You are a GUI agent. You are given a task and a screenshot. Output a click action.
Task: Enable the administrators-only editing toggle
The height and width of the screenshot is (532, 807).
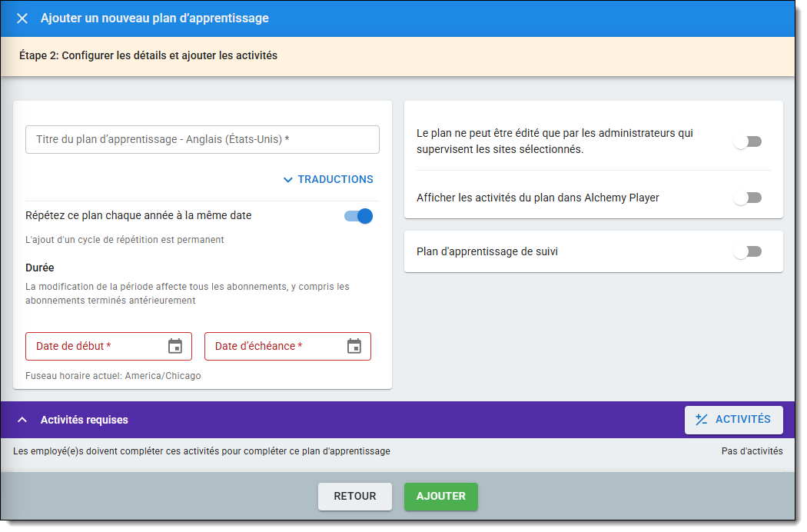(x=747, y=141)
